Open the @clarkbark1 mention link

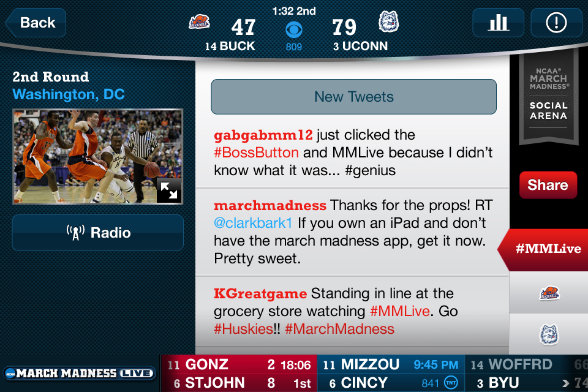(x=253, y=223)
